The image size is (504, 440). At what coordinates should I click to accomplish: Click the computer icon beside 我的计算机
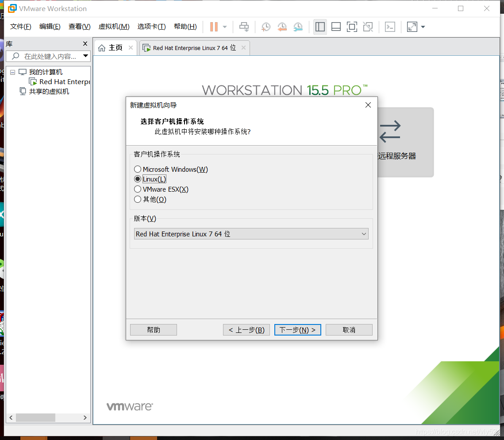point(23,72)
